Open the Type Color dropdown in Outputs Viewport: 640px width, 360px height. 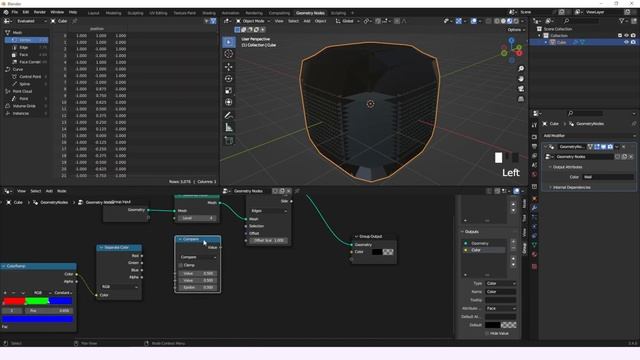(501, 283)
